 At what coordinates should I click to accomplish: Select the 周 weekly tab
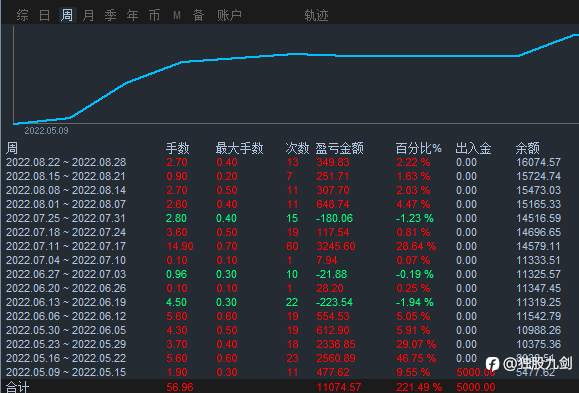pyautogui.click(x=66, y=16)
